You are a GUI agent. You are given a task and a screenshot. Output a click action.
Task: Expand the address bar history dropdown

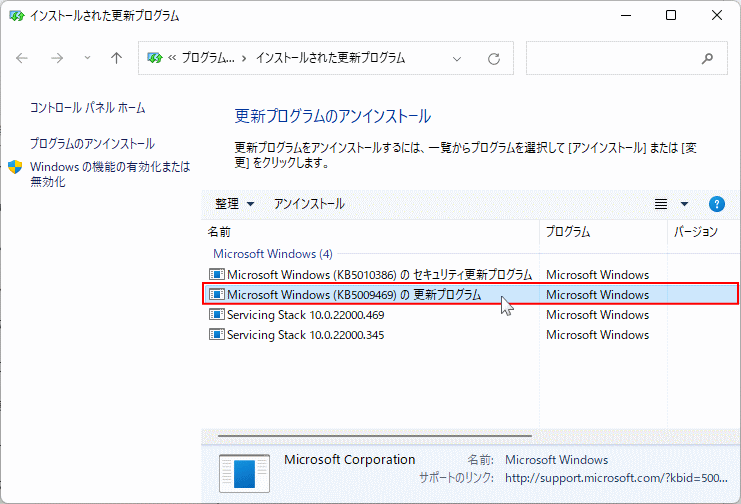(457, 59)
